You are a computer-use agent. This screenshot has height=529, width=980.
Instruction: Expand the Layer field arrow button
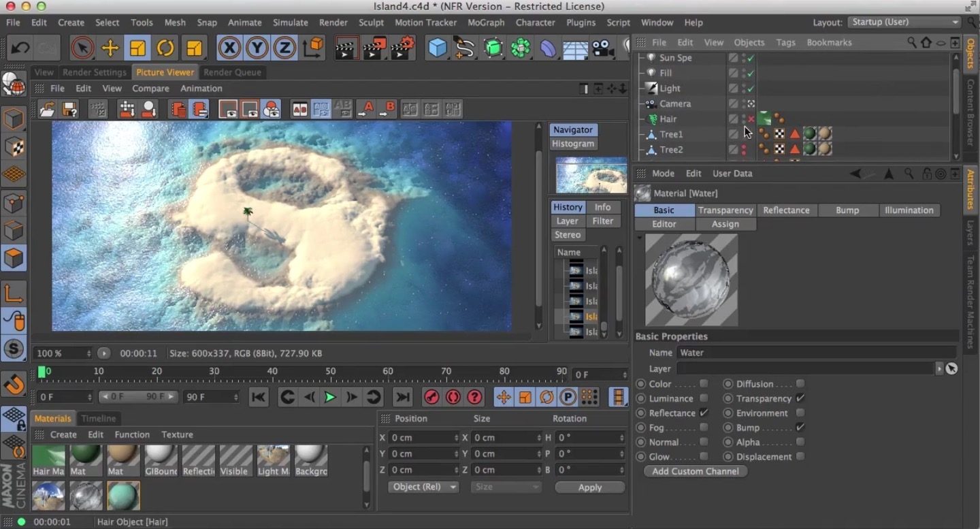coord(940,368)
